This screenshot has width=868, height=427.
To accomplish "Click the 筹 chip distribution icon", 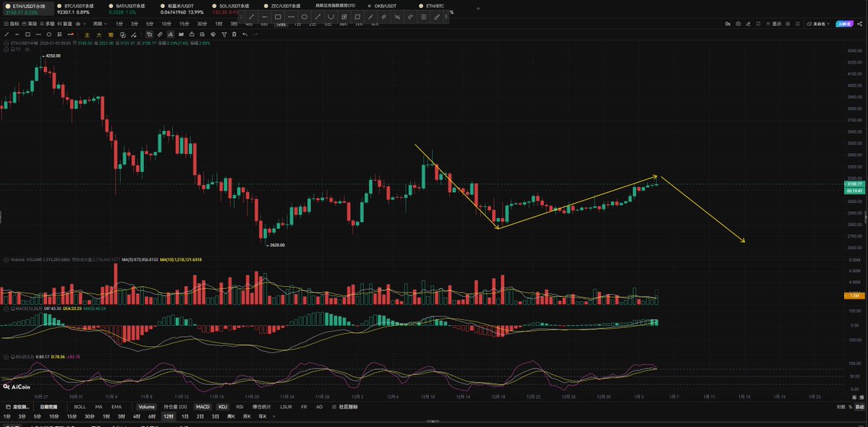I will tap(110, 35).
